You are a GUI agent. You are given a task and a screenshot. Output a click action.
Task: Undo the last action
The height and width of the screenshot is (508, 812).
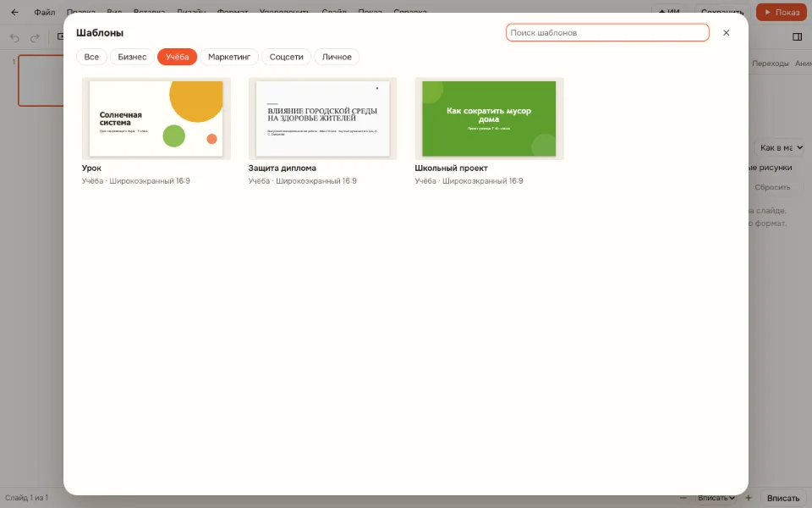pos(14,38)
